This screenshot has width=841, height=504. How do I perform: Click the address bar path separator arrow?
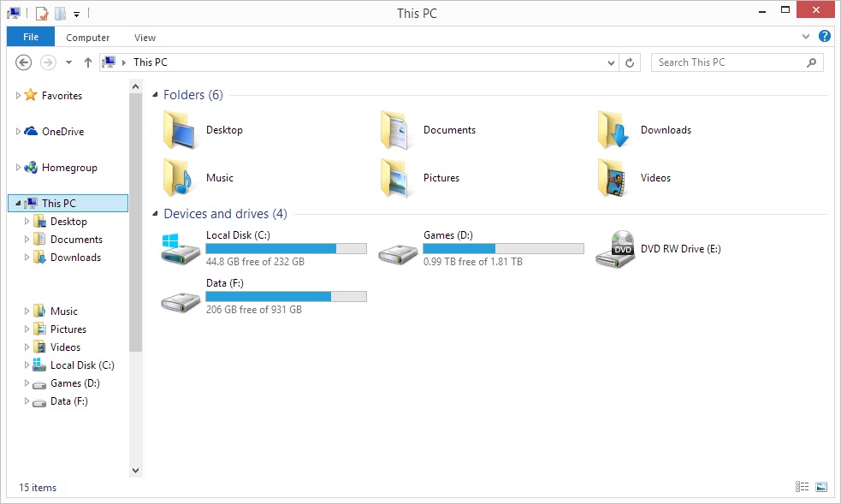coord(123,62)
